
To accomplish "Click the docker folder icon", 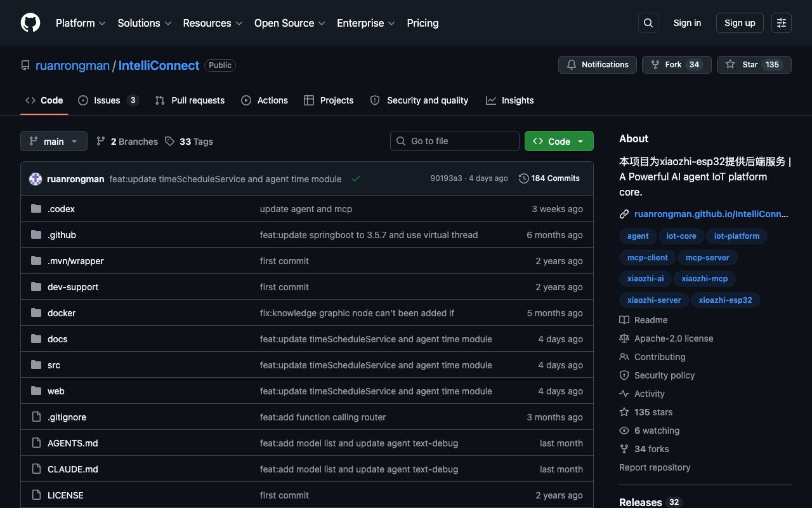I will [36, 313].
